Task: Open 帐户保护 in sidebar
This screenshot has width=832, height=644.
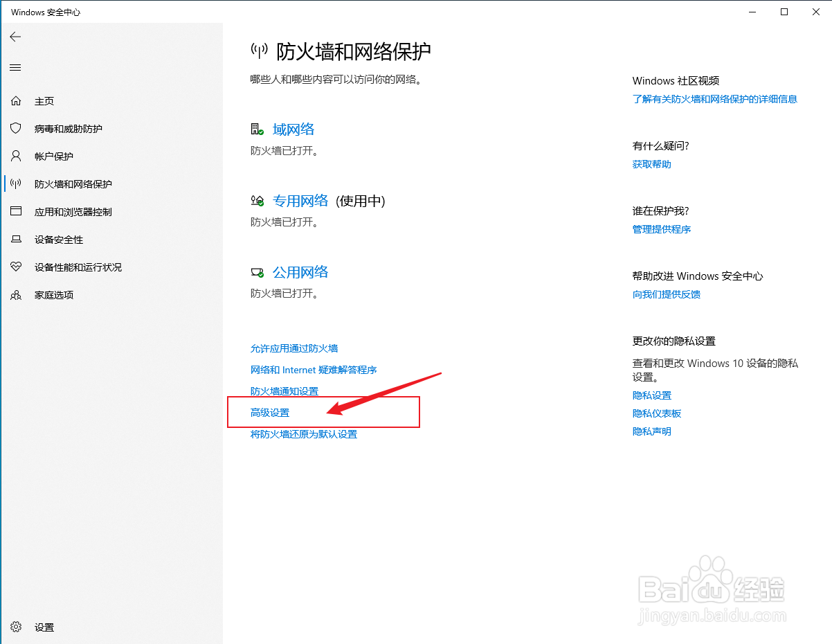Action: point(54,156)
